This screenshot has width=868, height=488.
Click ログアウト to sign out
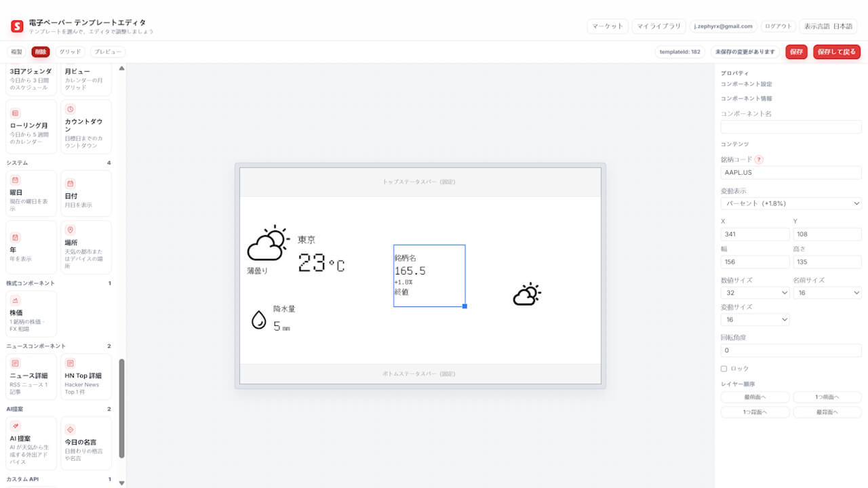(778, 26)
